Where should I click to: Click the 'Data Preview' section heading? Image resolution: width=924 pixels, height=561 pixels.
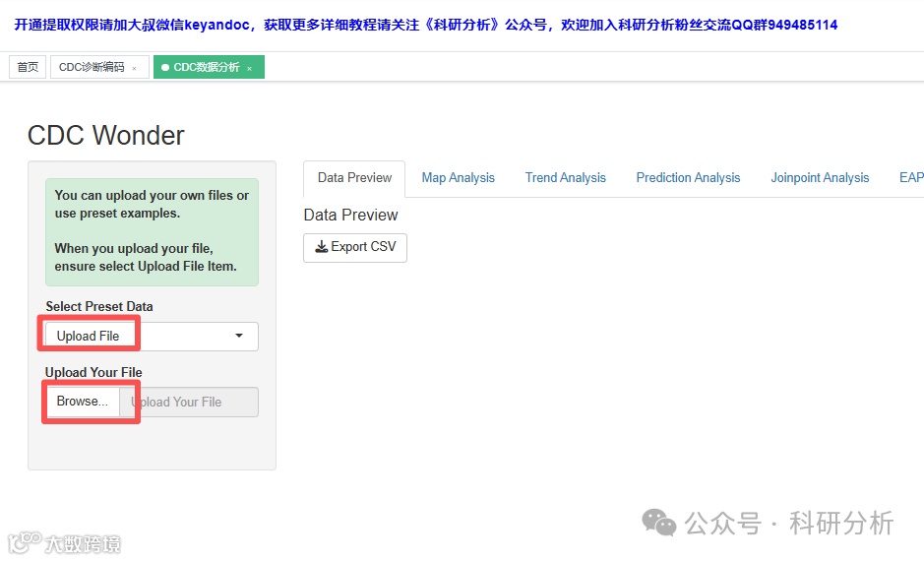[x=350, y=216]
